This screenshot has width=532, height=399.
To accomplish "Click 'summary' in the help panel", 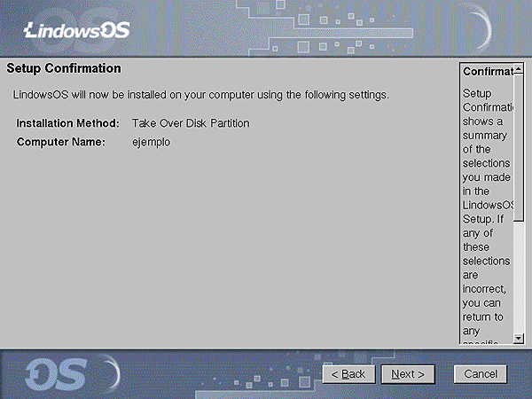I will 485,136.
